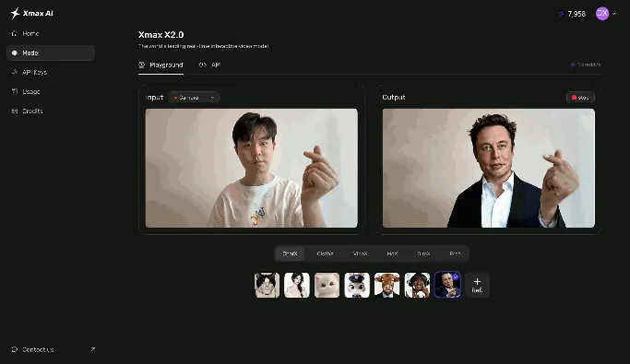
Task: Switch to the Playground tab
Action: (x=160, y=65)
